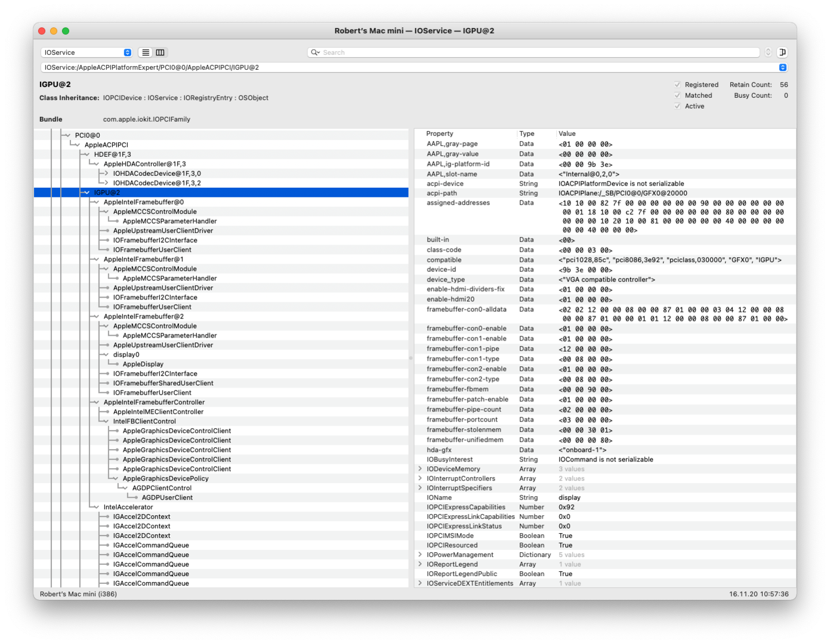Expand IOHDACodecDevice@1F,3,2 node
Viewport: 830px width, 644px height.
106,183
